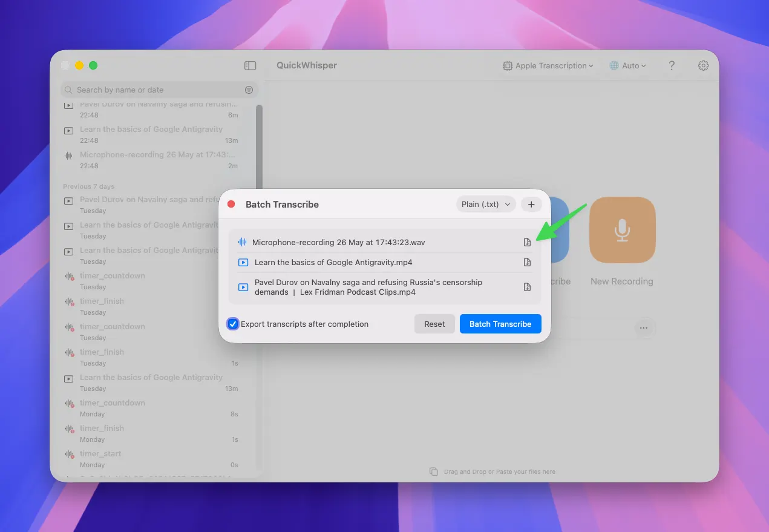Viewport: 769px width, 532px height.
Task: Click the filter icon in search field
Action: pyautogui.click(x=249, y=90)
